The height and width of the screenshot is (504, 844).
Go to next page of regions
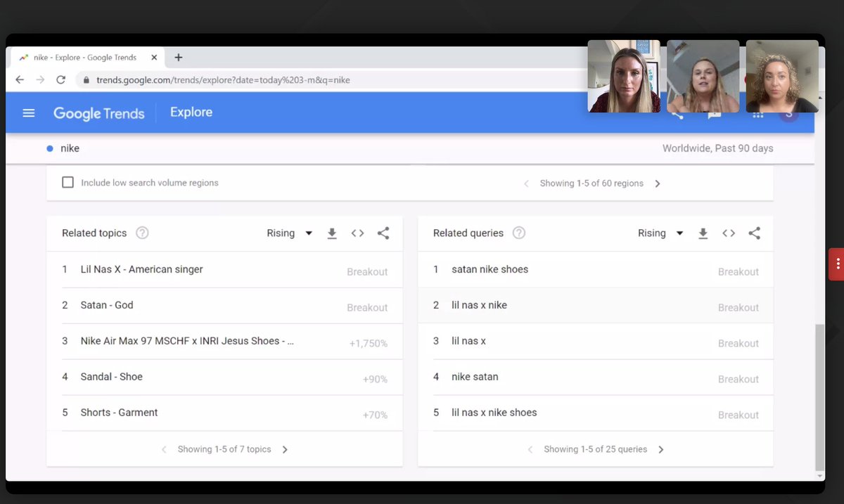[658, 183]
